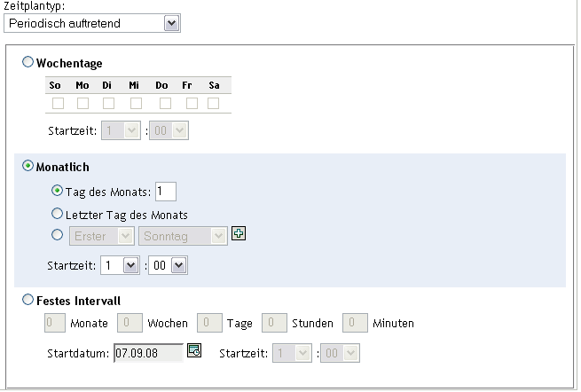Viewport: 581px width, 392px height.
Task: Expand the Erster ordinal dropdown
Action: click(101, 236)
